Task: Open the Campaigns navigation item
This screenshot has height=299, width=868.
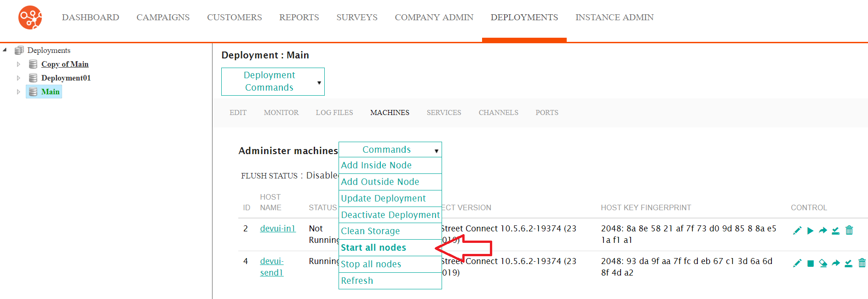Action: click(163, 17)
